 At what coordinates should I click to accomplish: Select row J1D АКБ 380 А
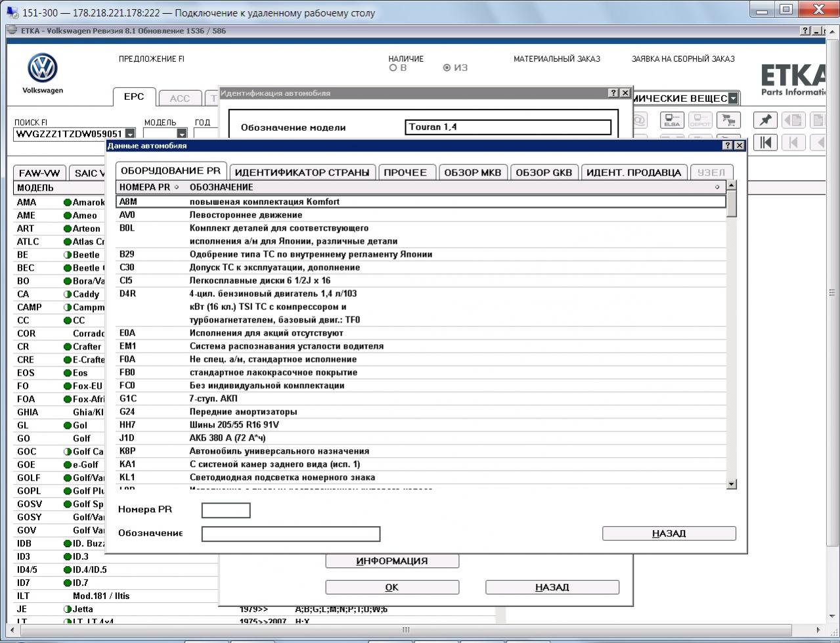[421, 438]
